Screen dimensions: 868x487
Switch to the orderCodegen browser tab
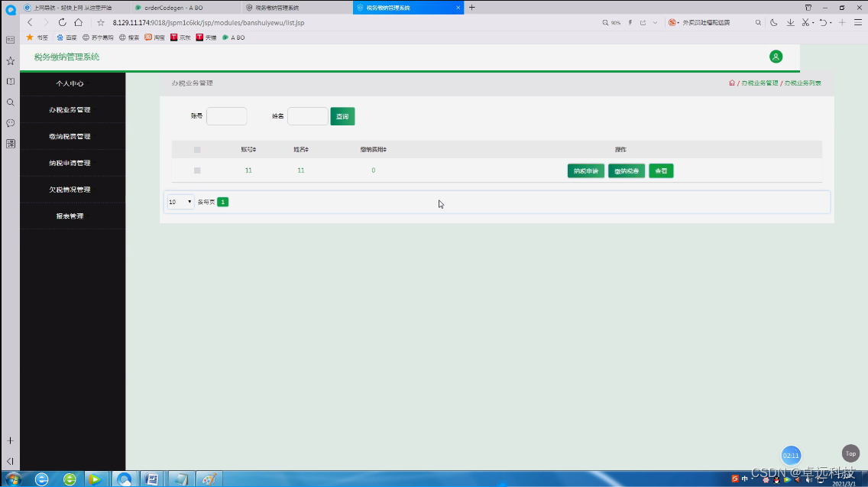[x=168, y=8]
